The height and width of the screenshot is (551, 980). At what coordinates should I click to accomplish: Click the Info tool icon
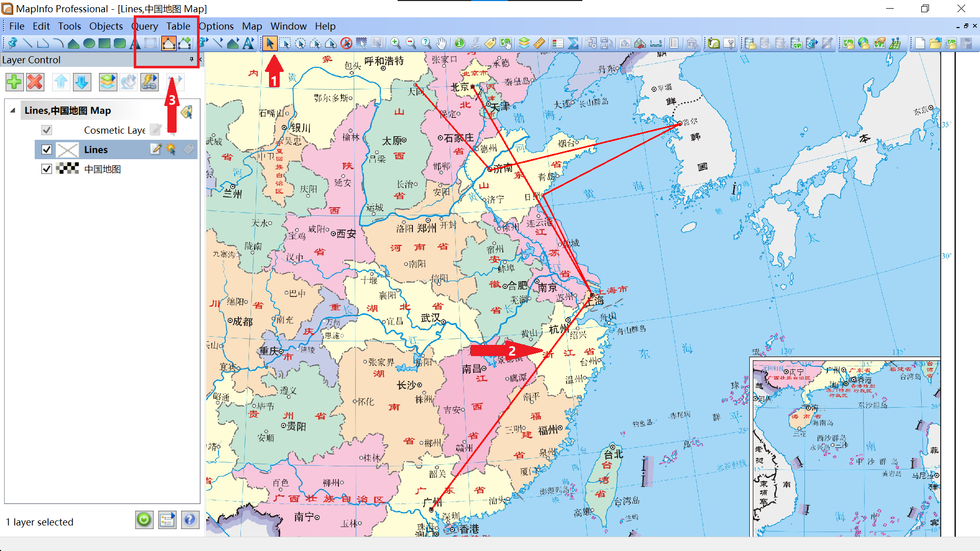tap(459, 43)
